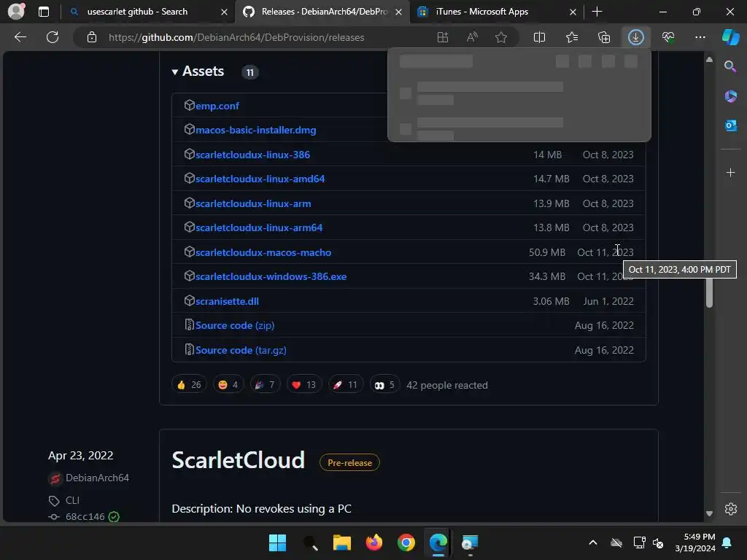This screenshot has width=747, height=560.
Task: Click the scrollbar down arrow
Action: click(709, 513)
